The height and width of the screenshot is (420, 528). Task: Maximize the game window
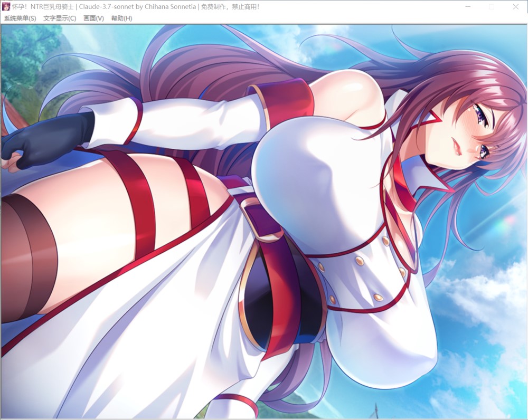click(492, 7)
